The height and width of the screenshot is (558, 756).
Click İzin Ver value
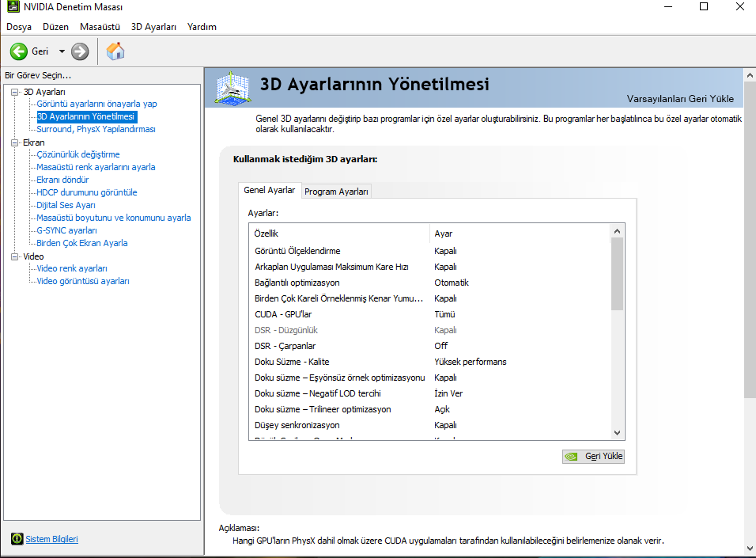(448, 393)
